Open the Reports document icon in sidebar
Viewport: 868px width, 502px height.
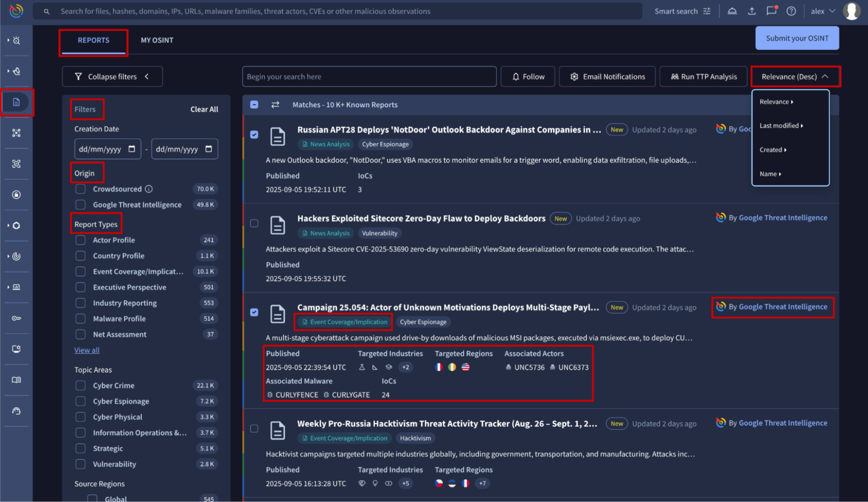[x=17, y=102]
